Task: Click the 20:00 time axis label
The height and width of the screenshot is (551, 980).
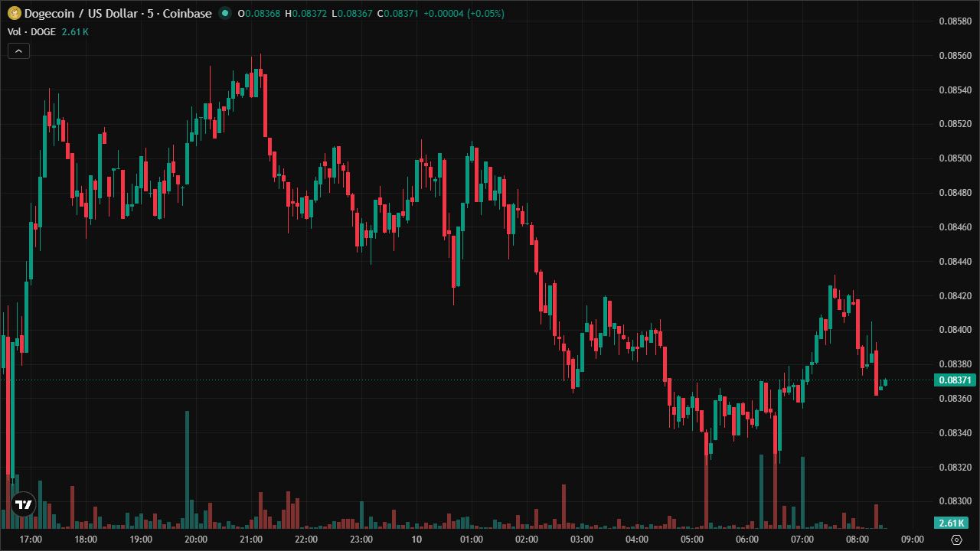Action: pos(196,540)
